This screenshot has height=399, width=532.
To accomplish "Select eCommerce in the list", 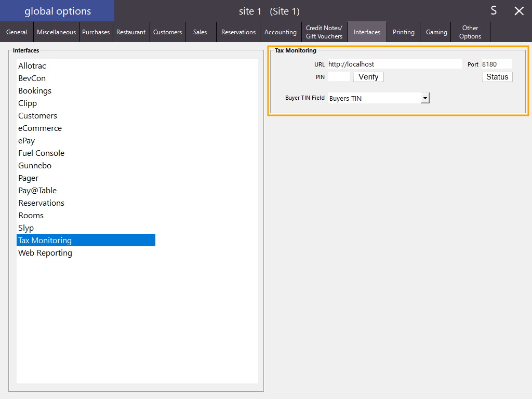I will tap(40, 128).
